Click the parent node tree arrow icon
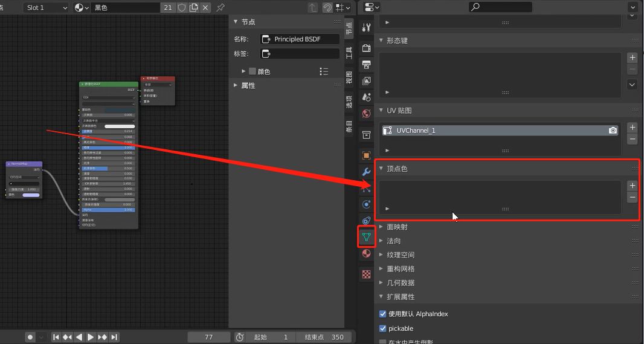644x344 pixels. point(313,7)
